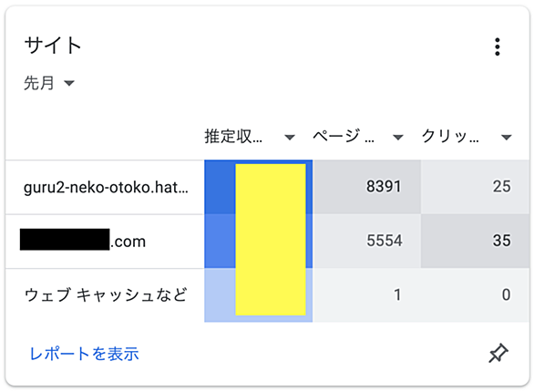
Task: Click the 推定収... column header label
Action: click(233, 137)
